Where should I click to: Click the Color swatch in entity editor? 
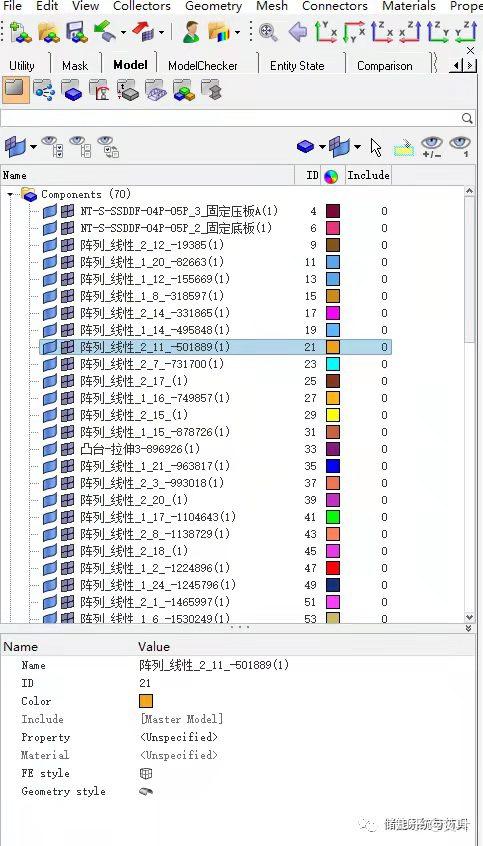coord(146,701)
